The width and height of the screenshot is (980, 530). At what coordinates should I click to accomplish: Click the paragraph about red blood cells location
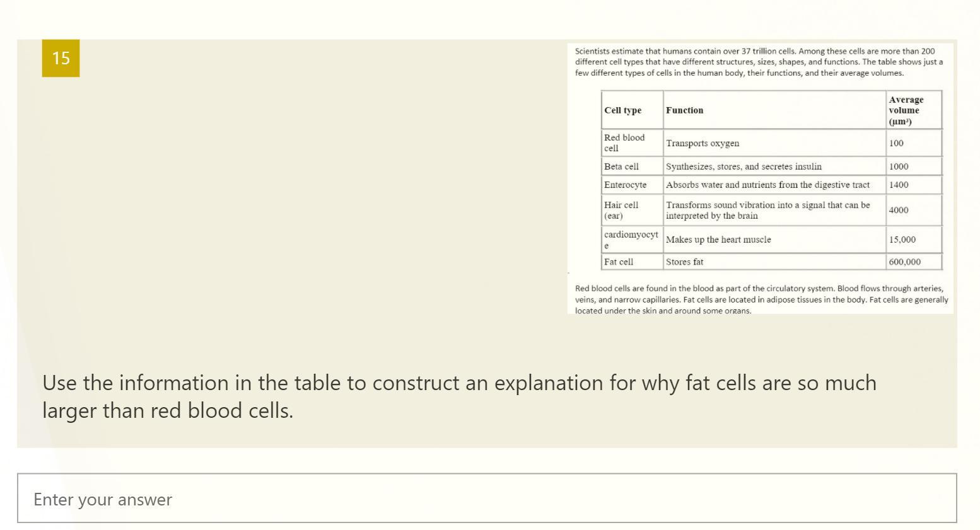[762, 299]
